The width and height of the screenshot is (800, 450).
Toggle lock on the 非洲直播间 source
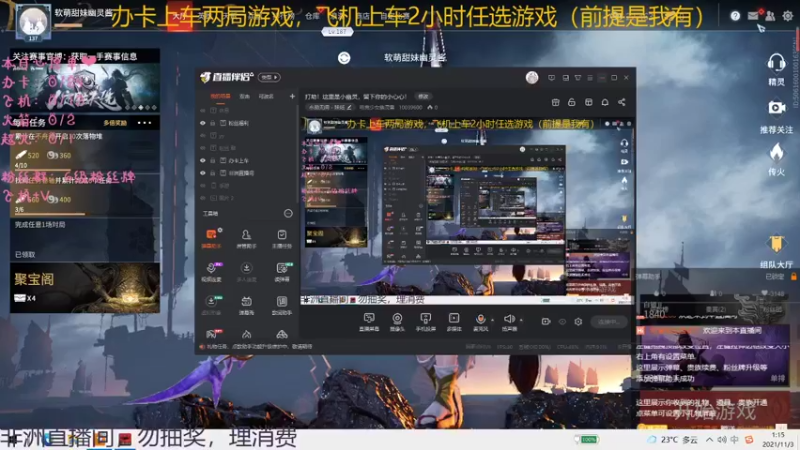pos(213,173)
